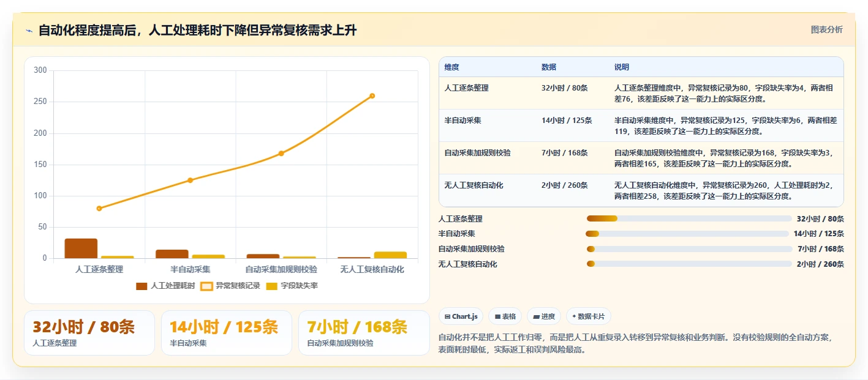The image size is (868, 380).
Task: Click table cell 2小时 / 260条
Action: [x=564, y=185]
